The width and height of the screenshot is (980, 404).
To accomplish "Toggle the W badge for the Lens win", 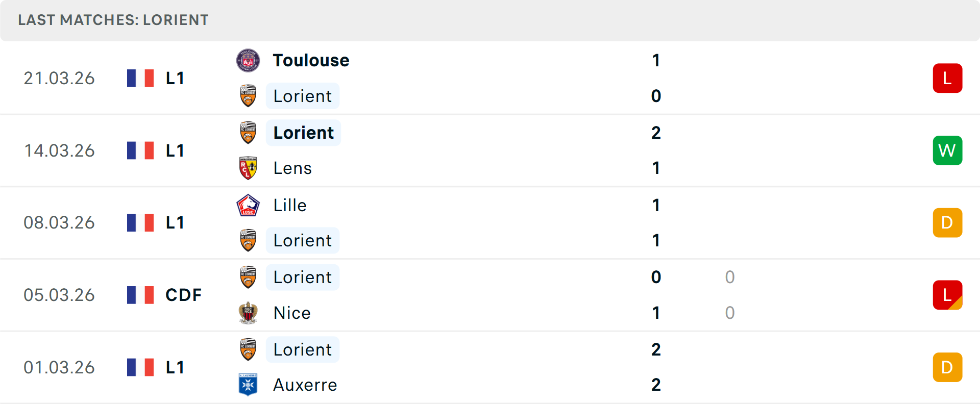I will click(x=948, y=150).
